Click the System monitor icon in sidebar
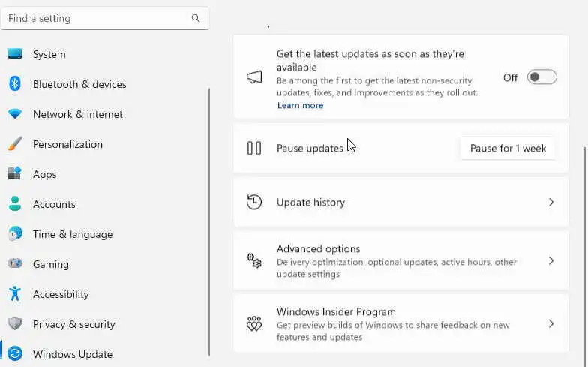Viewport: 588px width, 367px height. pyautogui.click(x=15, y=54)
